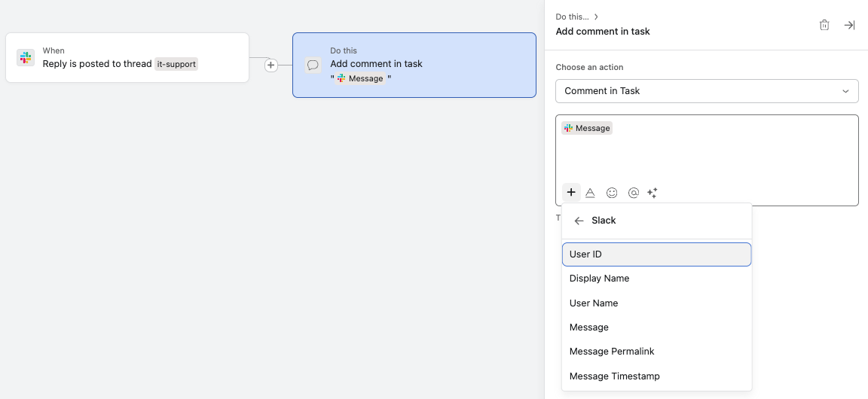Select the Add comment in task card
Screen dimensions: 868x399
click(x=414, y=65)
